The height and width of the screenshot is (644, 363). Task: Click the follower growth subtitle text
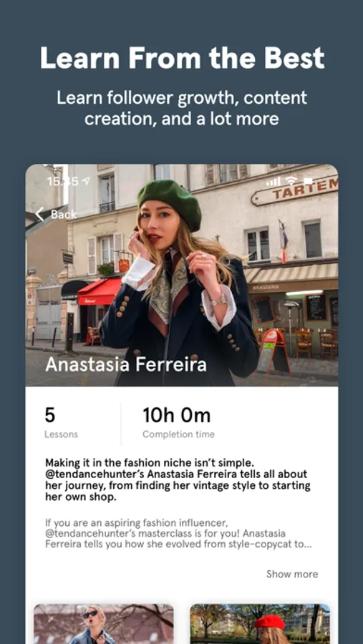182,108
